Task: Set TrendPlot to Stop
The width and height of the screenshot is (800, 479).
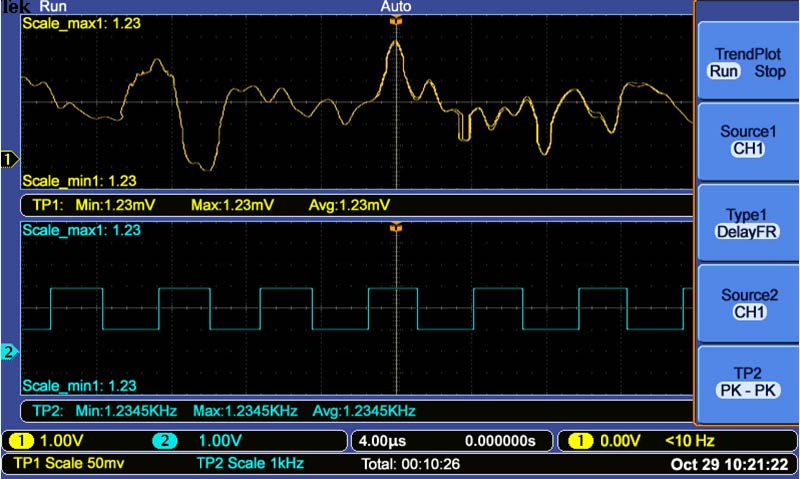Action: (x=768, y=72)
